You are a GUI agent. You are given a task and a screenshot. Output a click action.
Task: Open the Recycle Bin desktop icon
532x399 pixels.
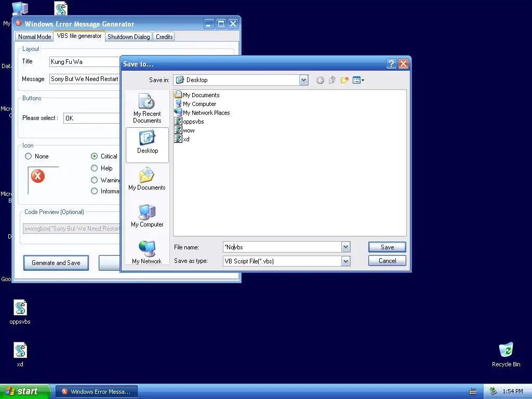pos(506,355)
